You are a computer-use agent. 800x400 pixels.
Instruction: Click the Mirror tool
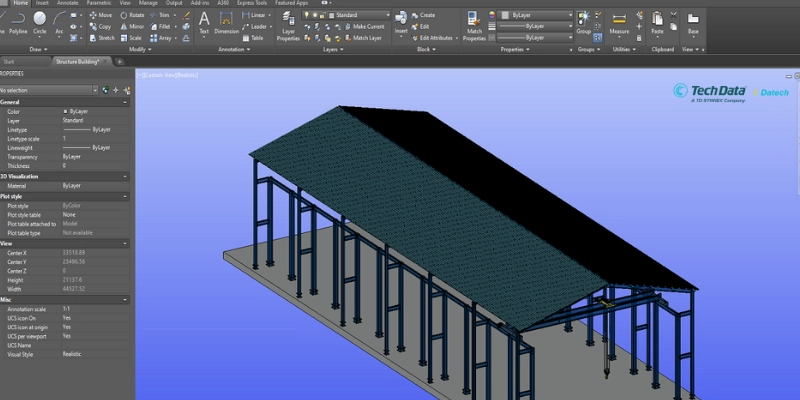pos(132,27)
